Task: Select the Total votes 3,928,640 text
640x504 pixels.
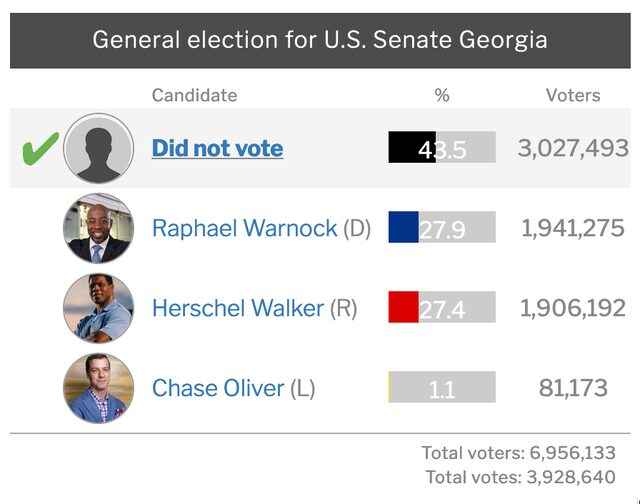Action: pos(520,477)
